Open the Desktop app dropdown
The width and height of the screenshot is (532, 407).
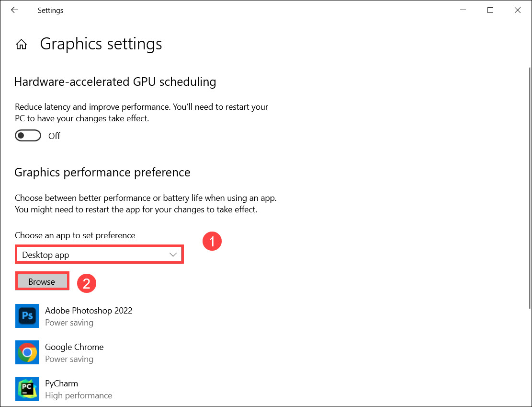pyautogui.click(x=99, y=255)
